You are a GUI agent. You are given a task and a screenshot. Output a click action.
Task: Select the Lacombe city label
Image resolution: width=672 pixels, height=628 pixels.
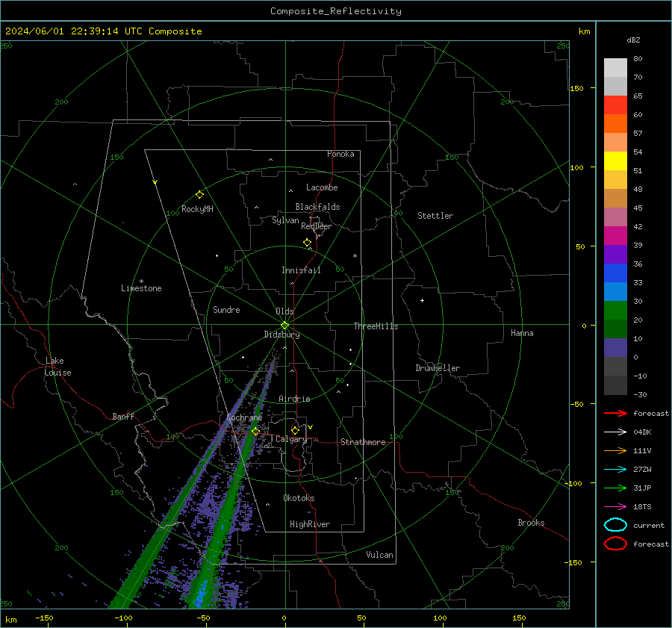click(x=322, y=187)
